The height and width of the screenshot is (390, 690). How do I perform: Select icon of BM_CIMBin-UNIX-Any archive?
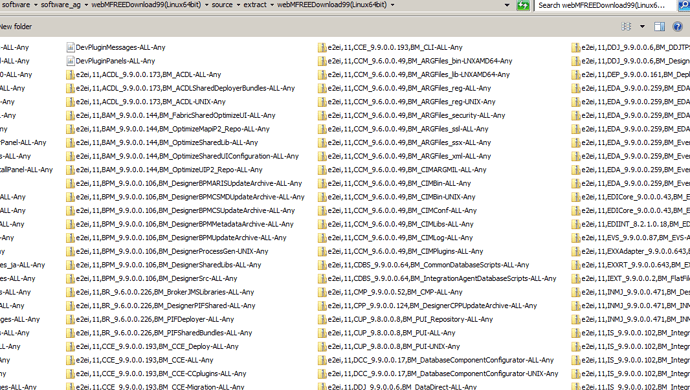(x=322, y=197)
